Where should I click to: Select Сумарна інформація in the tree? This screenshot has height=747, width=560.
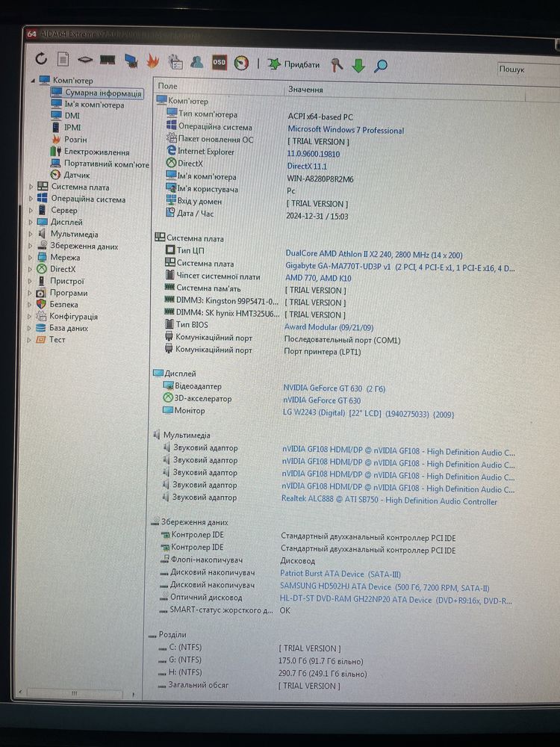[x=97, y=93]
